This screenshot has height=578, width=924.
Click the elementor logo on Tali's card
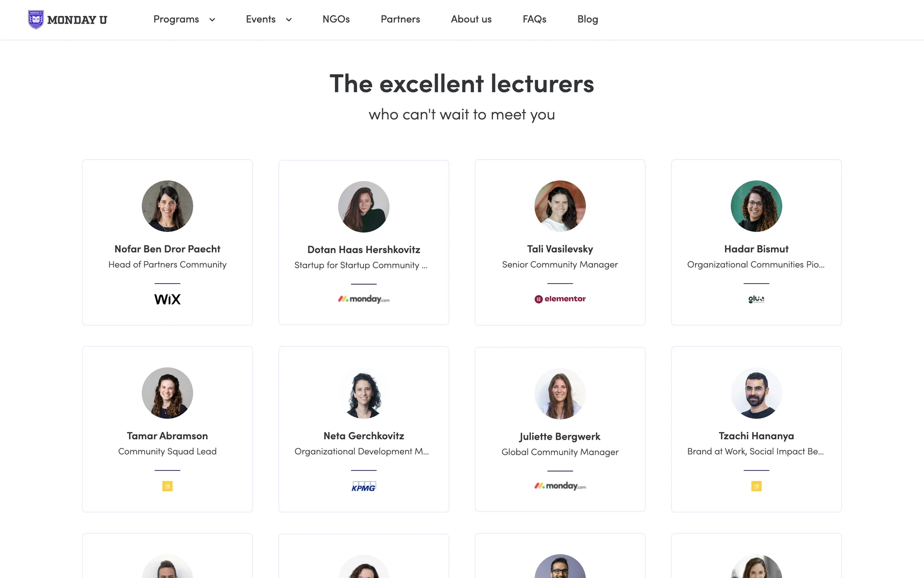point(560,299)
